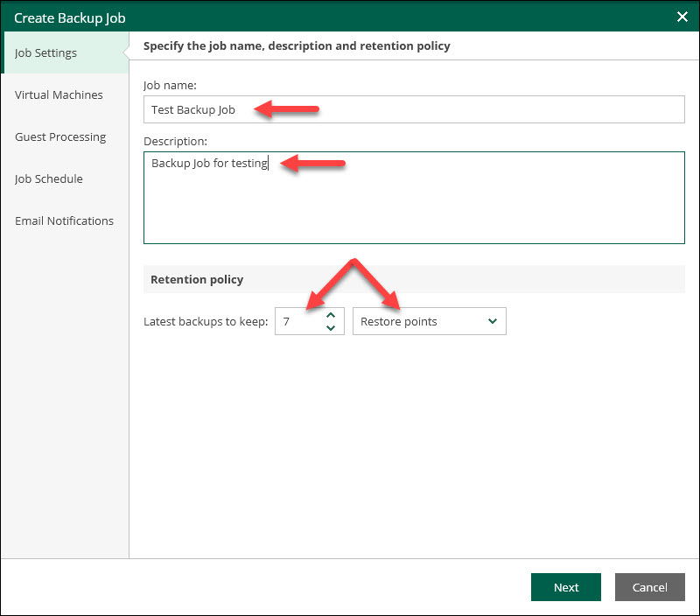This screenshot has height=616, width=700.
Task: Click into the Job name field
Action: point(414,109)
